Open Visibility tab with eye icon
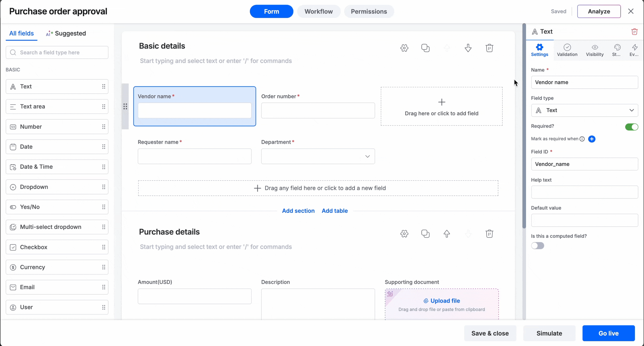The image size is (644, 346). 595,50
